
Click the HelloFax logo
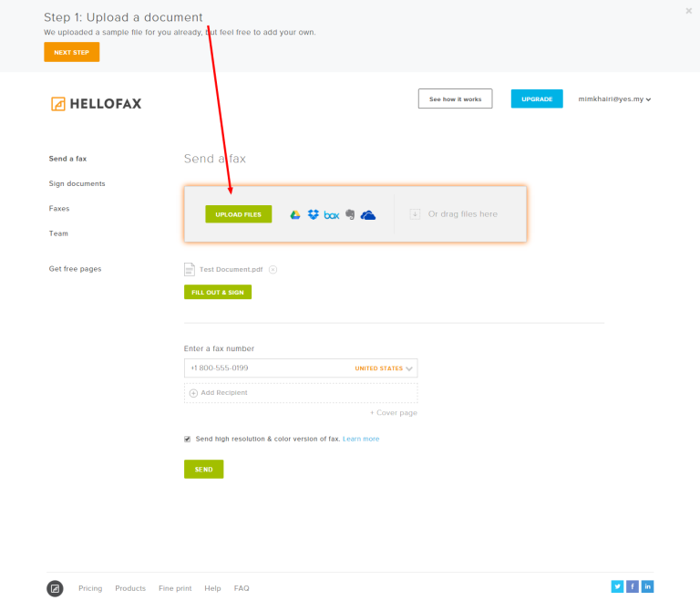click(96, 104)
